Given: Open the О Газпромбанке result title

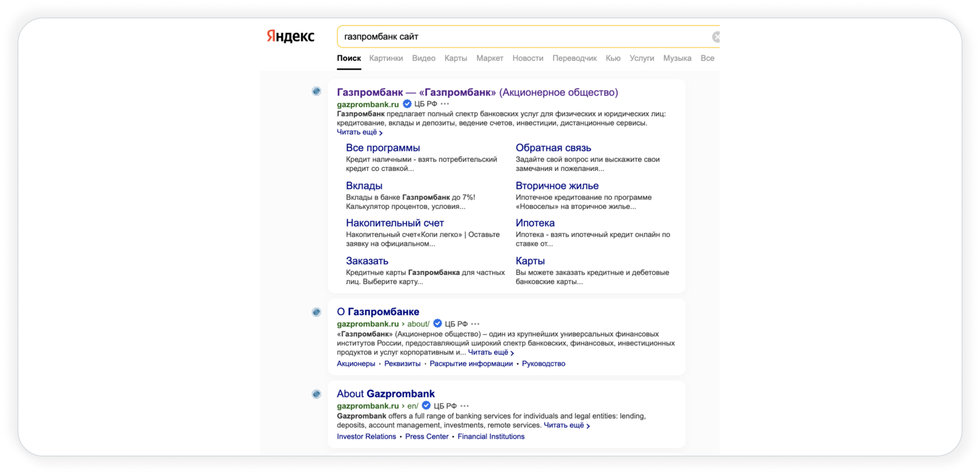Looking at the screenshot, I should 378,312.
